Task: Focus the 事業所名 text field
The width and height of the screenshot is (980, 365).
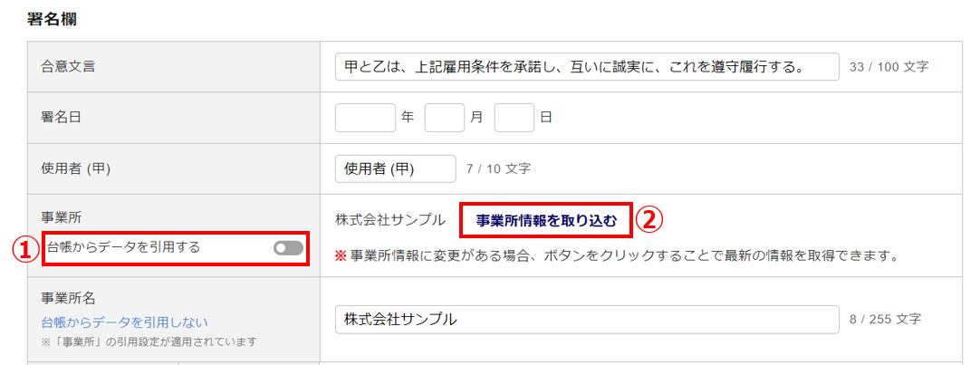Action: coord(587,320)
